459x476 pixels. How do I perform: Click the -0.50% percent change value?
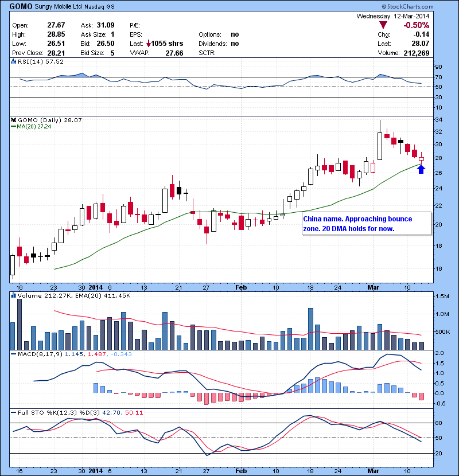[x=416, y=25]
